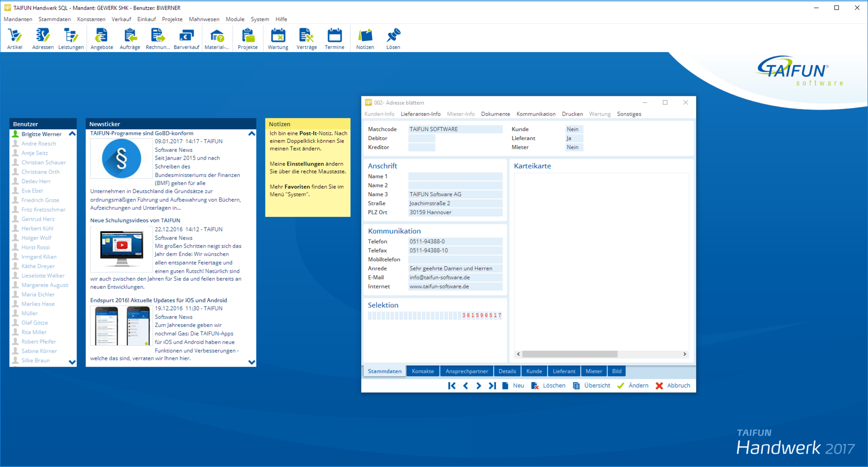The image size is (868, 467).
Task: Open the Neue Schulungsvideos von TAIFUN headline
Action: pos(135,220)
